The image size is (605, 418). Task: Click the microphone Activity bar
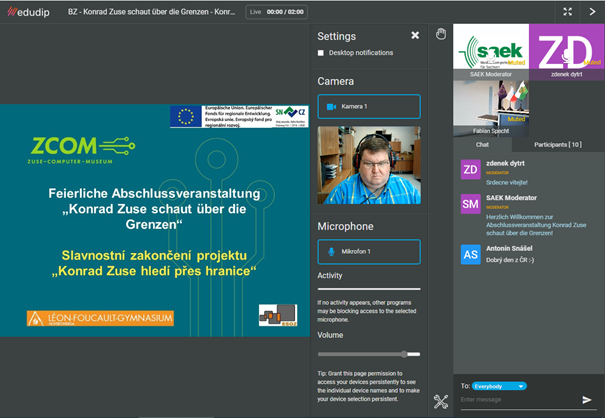click(x=369, y=289)
